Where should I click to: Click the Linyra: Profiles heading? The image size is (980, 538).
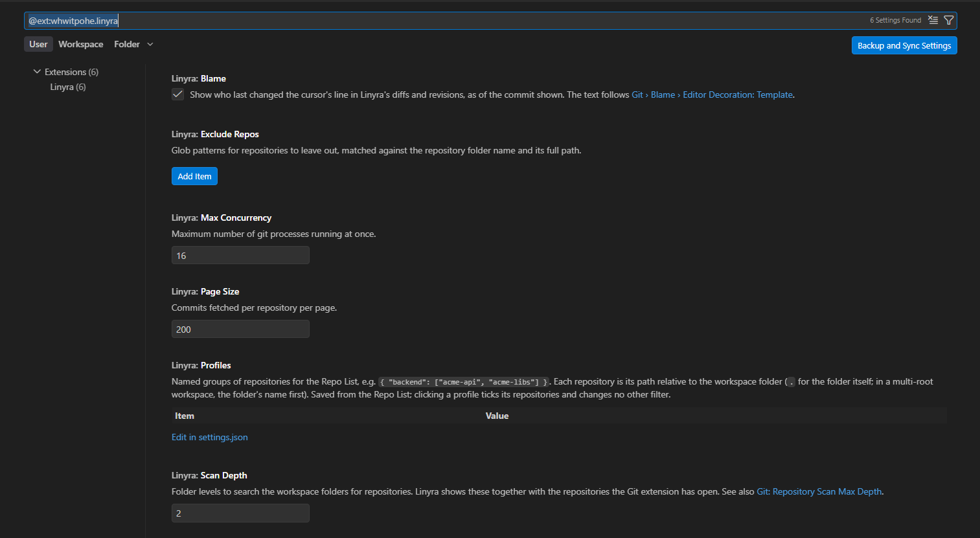tap(201, 365)
